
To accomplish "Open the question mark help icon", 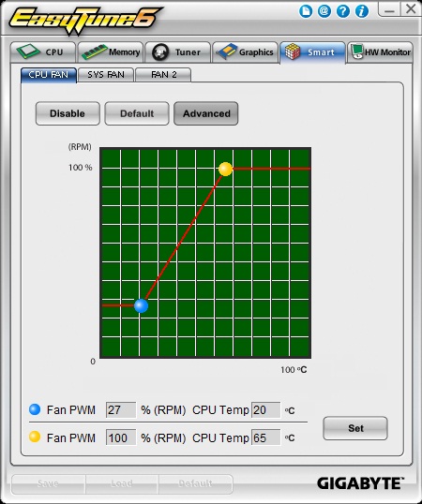I will pyautogui.click(x=343, y=11).
